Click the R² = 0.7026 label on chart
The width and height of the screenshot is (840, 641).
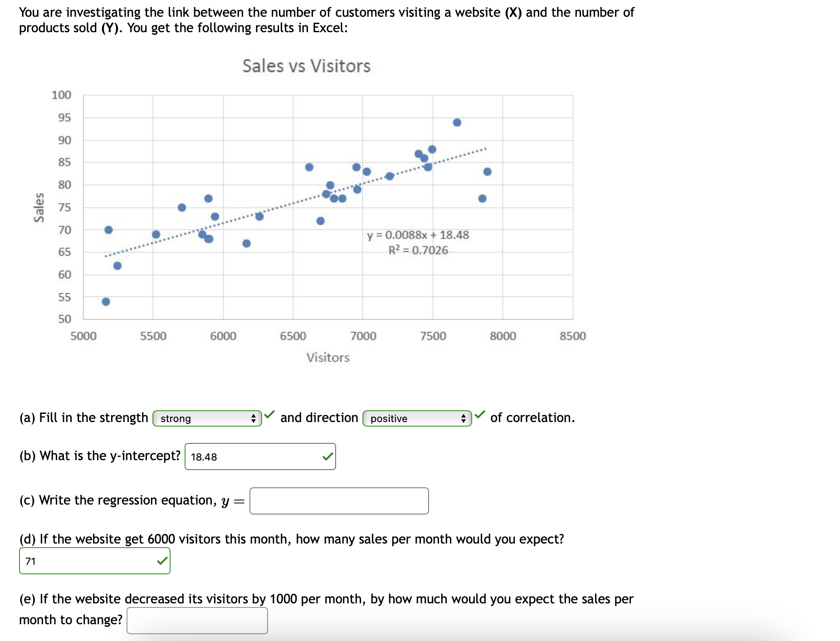tap(418, 250)
